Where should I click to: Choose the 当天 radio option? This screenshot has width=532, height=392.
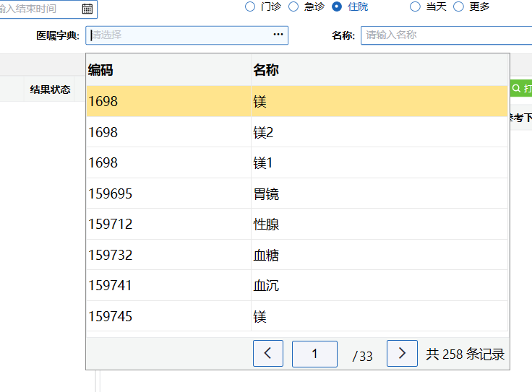point(415,6)
